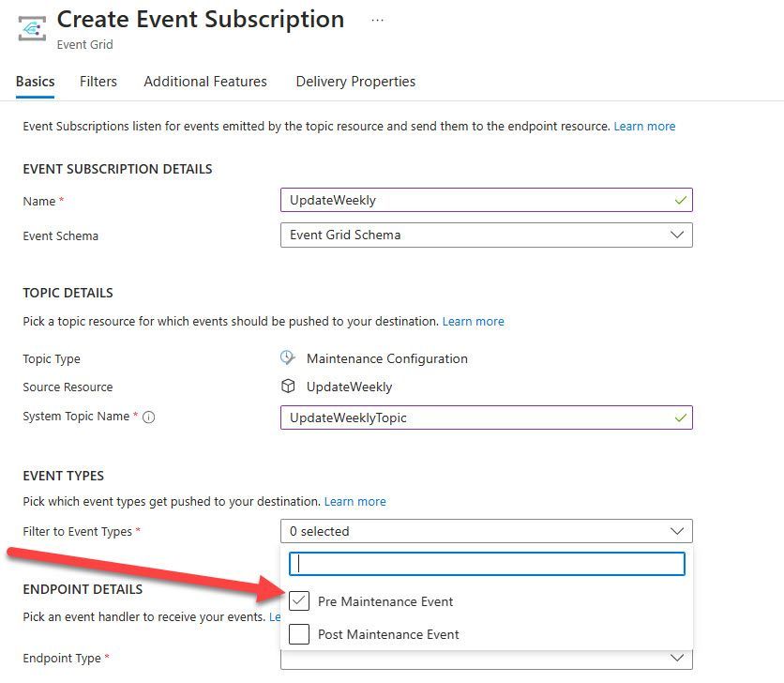Click the Maintenance Configuration topic type icon
The height and width of the screenshot is (683, 784).
[x=288, y=358]
